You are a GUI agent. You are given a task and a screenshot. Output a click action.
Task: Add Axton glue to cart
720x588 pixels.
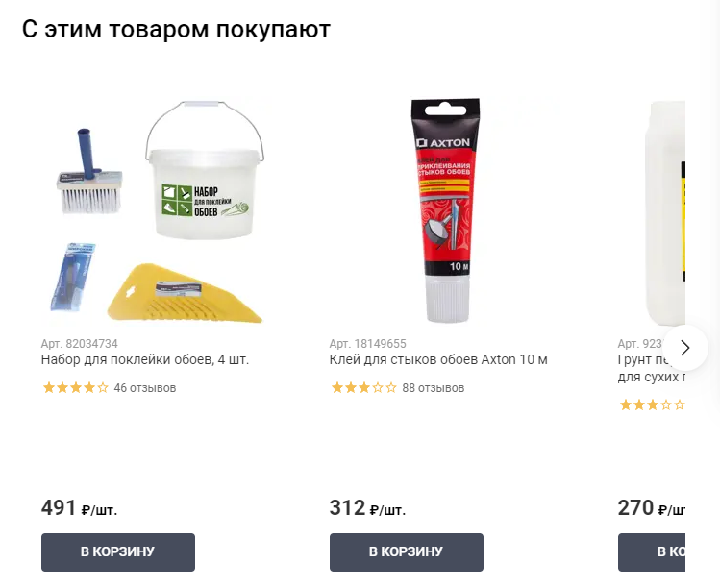click(407, 552)
